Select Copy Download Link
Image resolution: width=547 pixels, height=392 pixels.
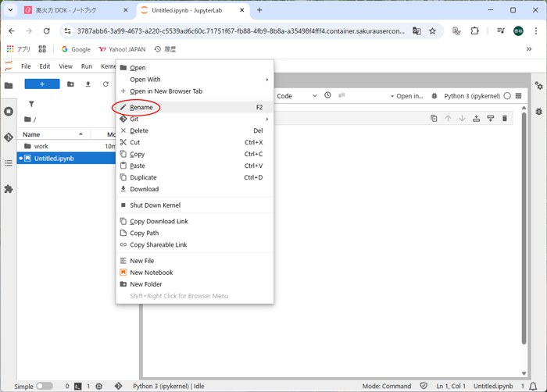[x=195, y=221]
